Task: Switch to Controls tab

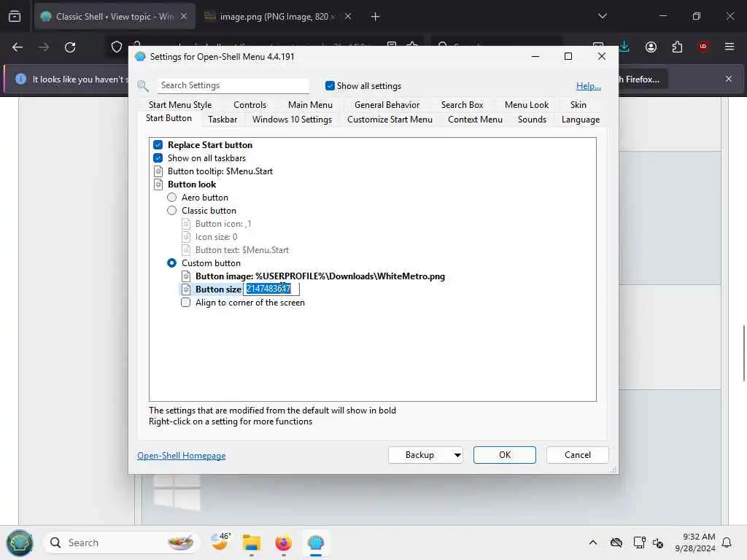Action: [x=249, y=105]
